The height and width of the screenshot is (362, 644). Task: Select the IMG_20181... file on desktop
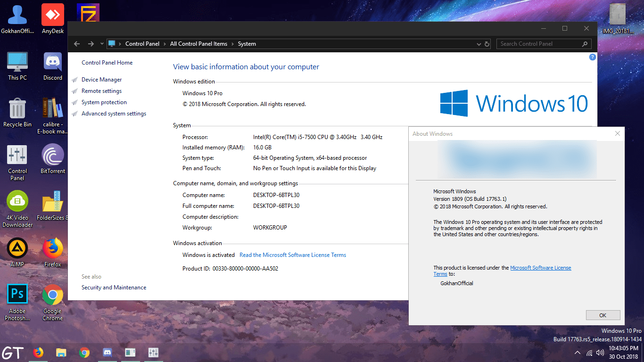618,19
